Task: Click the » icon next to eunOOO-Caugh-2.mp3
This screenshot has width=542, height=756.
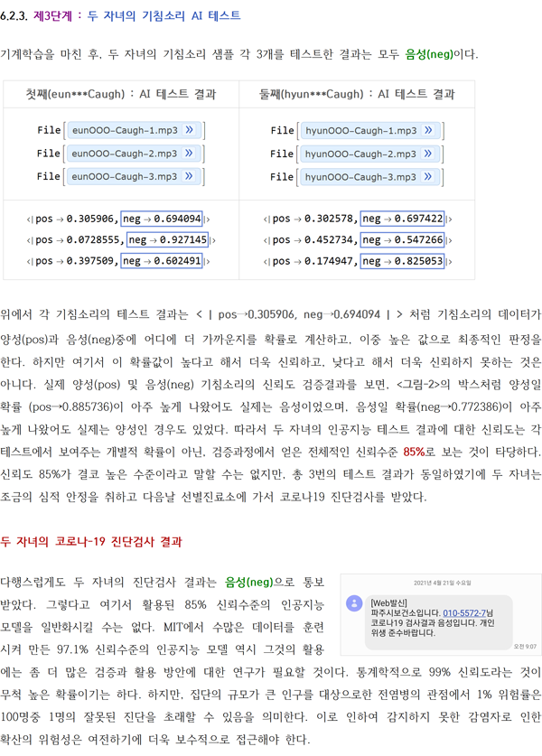Action: [189, 153]
